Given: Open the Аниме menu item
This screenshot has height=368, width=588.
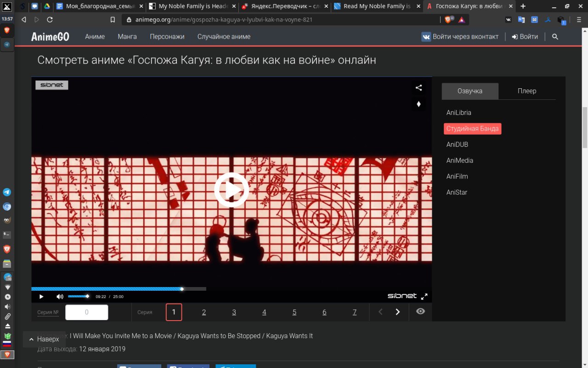Looking at the screenshot, I should (95, 37).
